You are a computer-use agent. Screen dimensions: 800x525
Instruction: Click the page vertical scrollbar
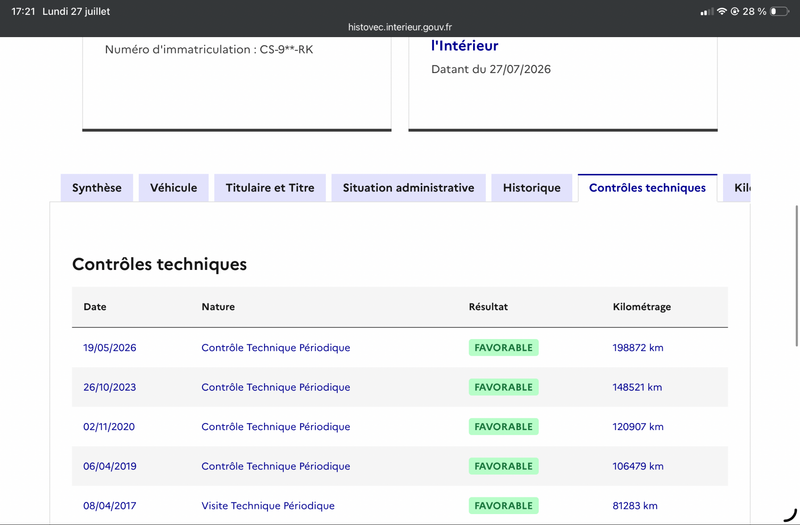click(x=796, y=276)
